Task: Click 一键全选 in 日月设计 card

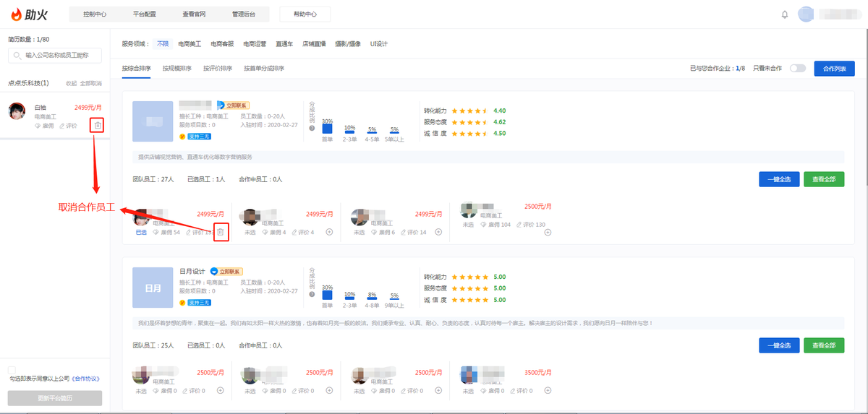Action: pos(779,345)
